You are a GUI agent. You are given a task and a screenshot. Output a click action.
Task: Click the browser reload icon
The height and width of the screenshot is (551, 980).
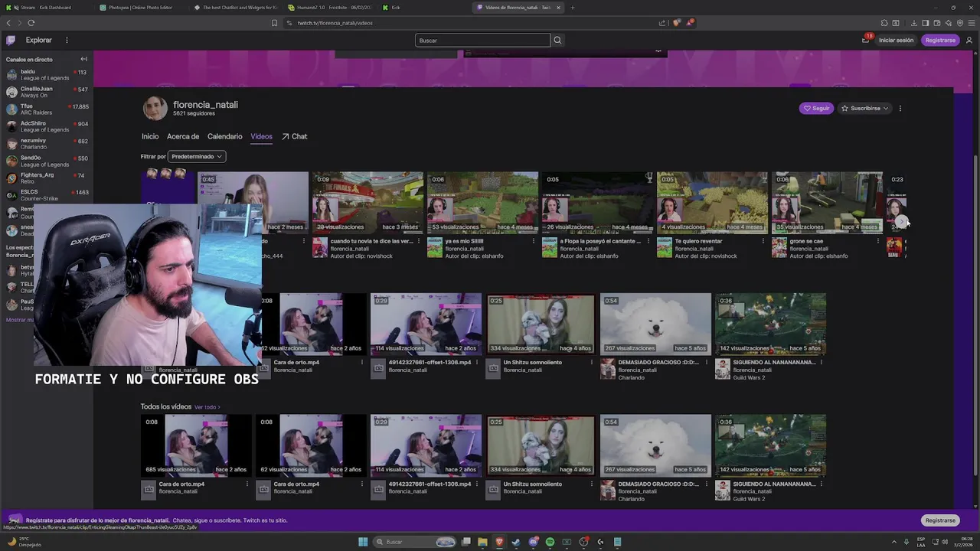point(31,23)
